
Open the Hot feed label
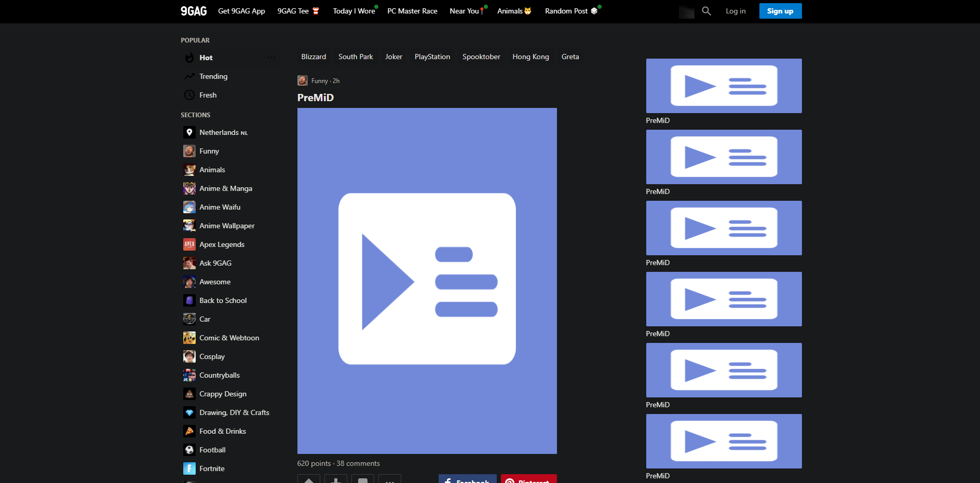[x=206, y=58]
